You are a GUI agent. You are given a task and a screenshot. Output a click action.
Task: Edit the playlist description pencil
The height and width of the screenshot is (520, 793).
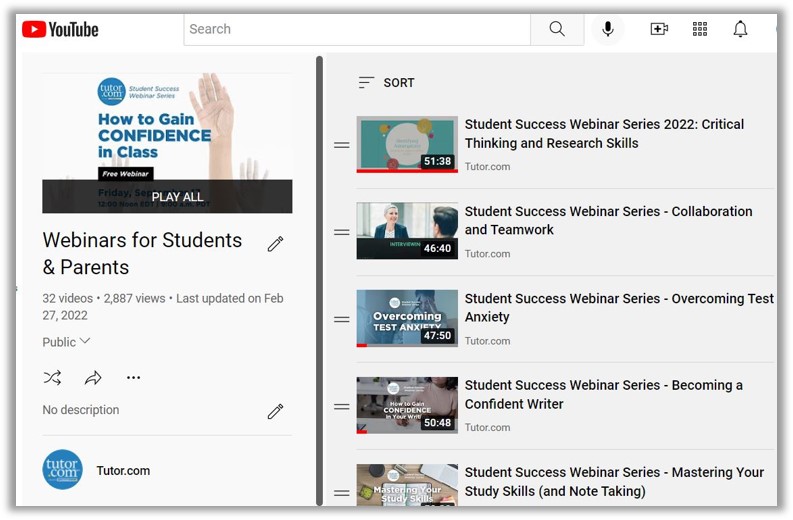click(x=275, y=412)
